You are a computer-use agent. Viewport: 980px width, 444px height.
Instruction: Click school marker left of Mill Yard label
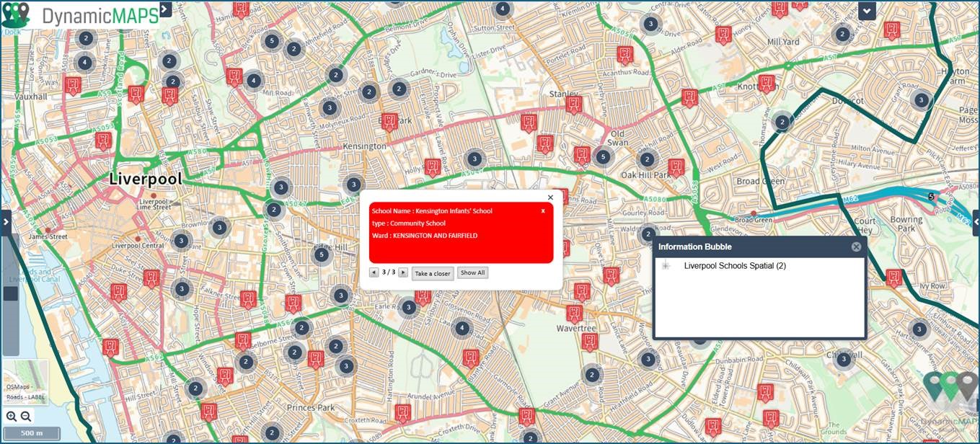[723, 35]
